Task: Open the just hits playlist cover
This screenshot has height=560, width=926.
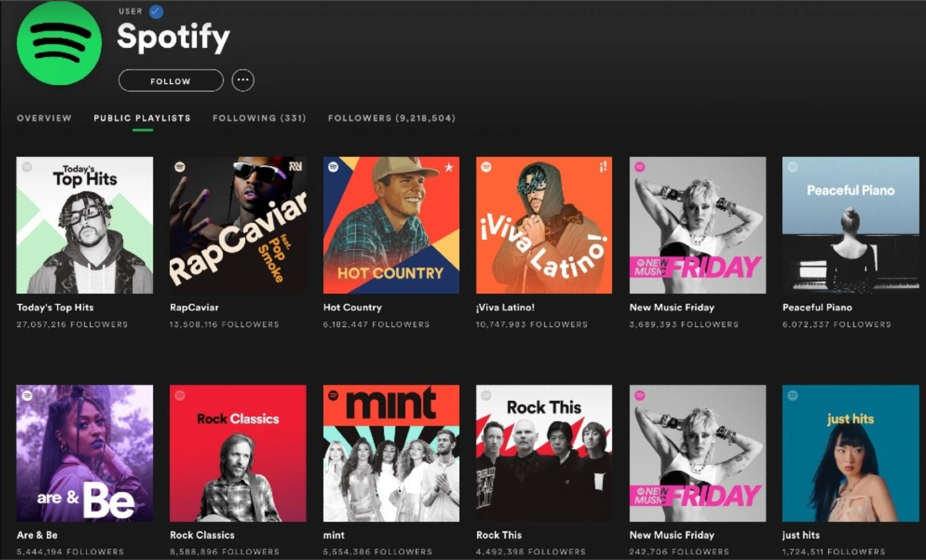Action: (850, 453)
